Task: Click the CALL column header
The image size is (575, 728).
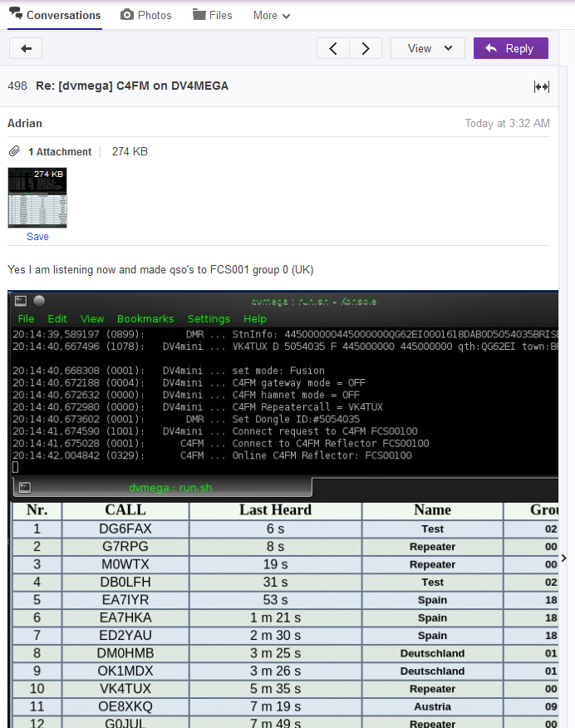Action: tap(125, 509)
